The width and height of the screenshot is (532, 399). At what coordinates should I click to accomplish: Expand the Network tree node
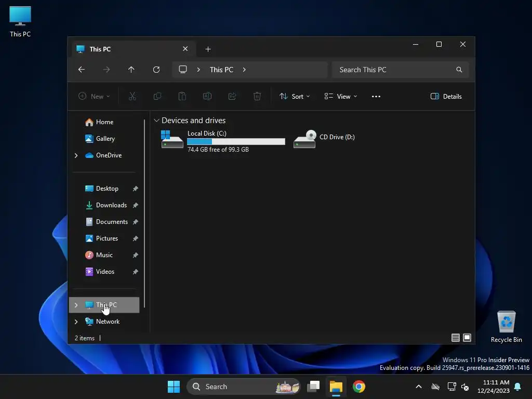76,322
